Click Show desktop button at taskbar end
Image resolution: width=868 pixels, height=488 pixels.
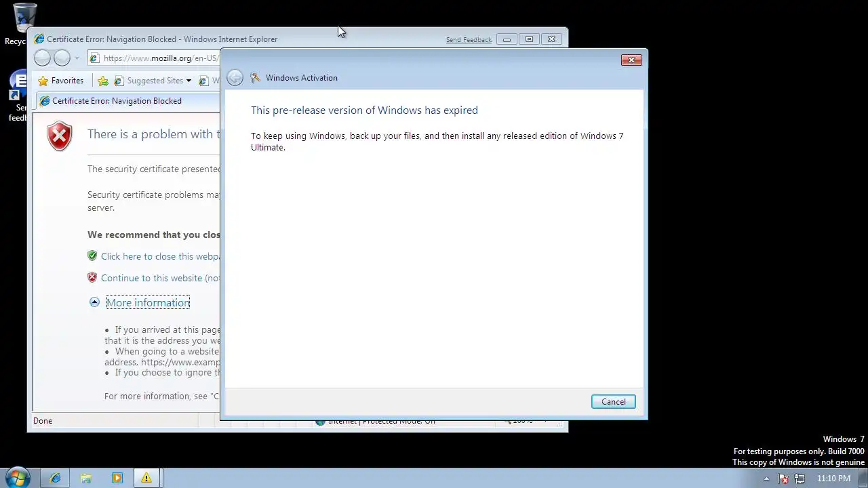863,478
